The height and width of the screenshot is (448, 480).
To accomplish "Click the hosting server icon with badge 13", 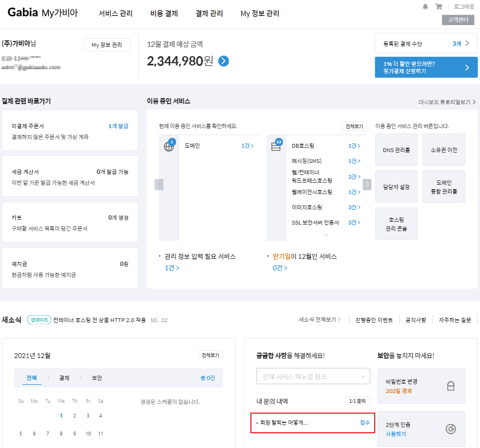I will pyautogui.click(x=276, y=146).
